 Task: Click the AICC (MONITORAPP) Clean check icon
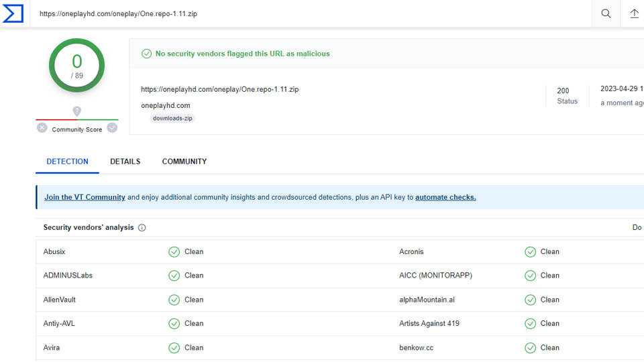tap(530, 276)
